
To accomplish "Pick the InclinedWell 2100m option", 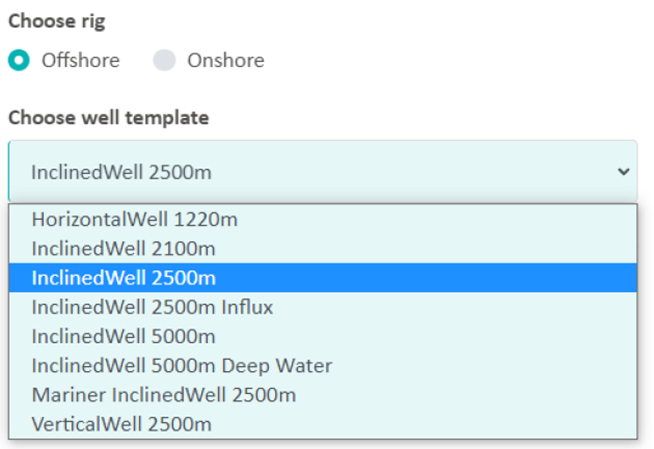I will coord(123,248).
